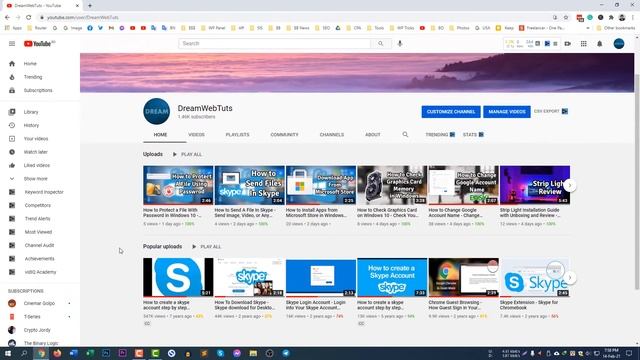
Task: Click the Chrome address bar
Action: pos(294,18)
